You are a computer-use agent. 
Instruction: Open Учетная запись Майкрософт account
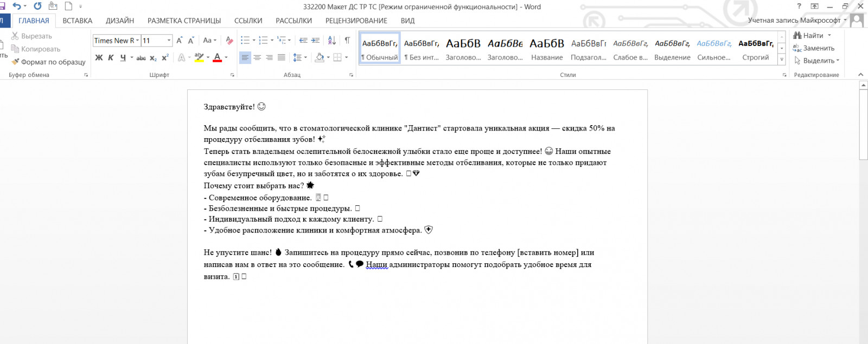pyautogui.click(x=797, y=20)
